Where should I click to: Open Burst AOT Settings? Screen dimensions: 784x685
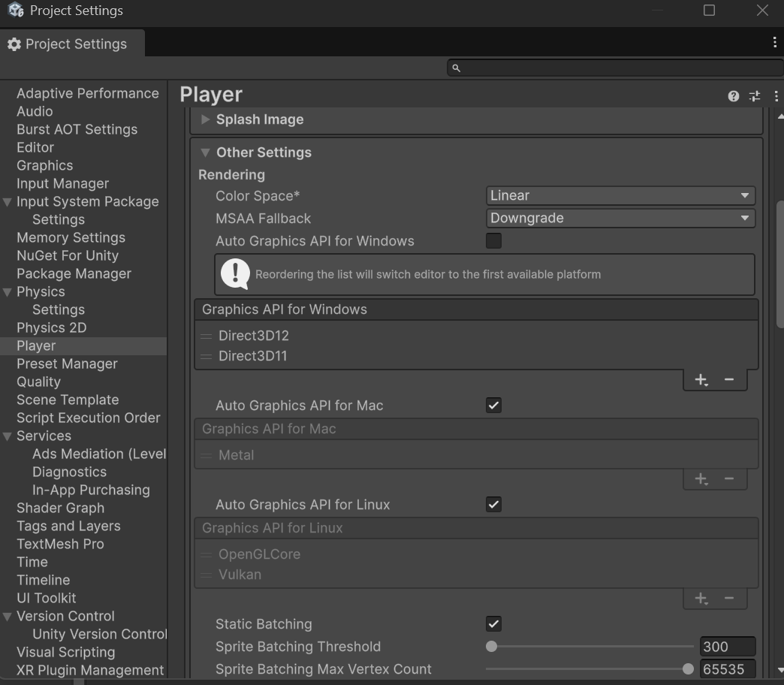(77, 129)
